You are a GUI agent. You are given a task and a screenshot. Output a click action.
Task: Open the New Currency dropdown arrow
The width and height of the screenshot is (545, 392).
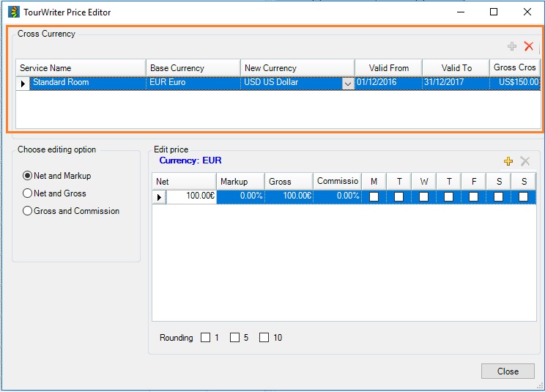click(x=347, y=84)
